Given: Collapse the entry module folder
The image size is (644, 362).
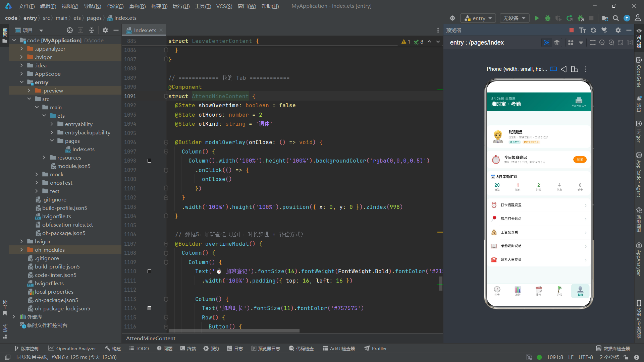Looking at the screenshot, I should click(x=21, y=82).
